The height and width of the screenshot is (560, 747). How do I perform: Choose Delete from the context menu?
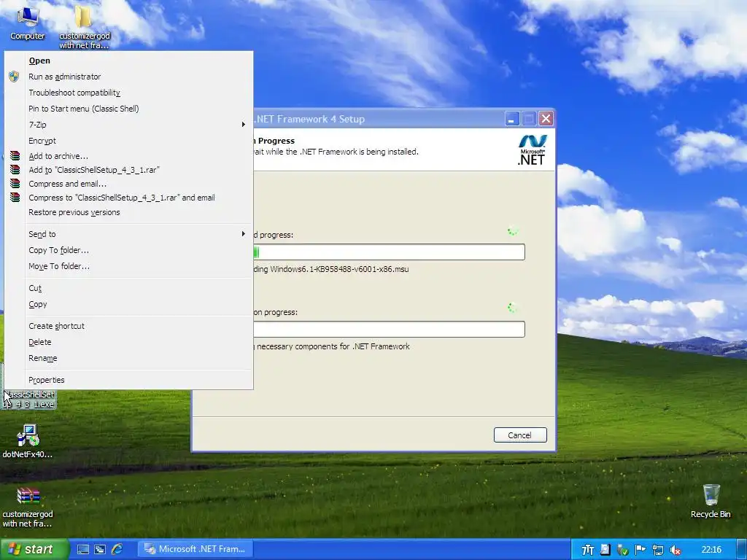point(128,342)
